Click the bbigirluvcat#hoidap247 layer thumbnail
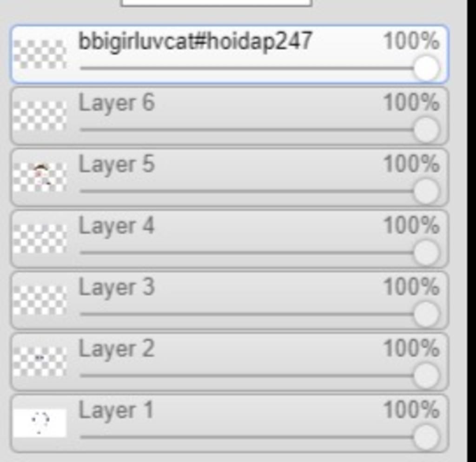476x462 pixels. (40, 54)
